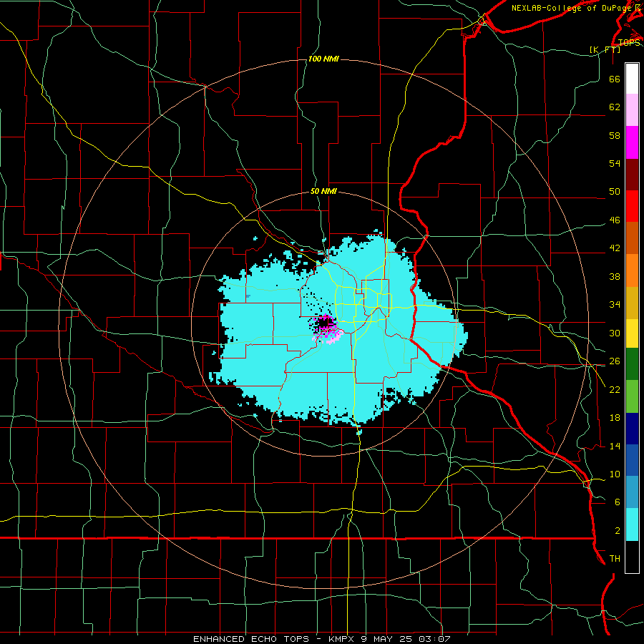Viewport: 644px width, 644px height.
Task: Click the '46' legend value
Action: (x=615, y=220)
